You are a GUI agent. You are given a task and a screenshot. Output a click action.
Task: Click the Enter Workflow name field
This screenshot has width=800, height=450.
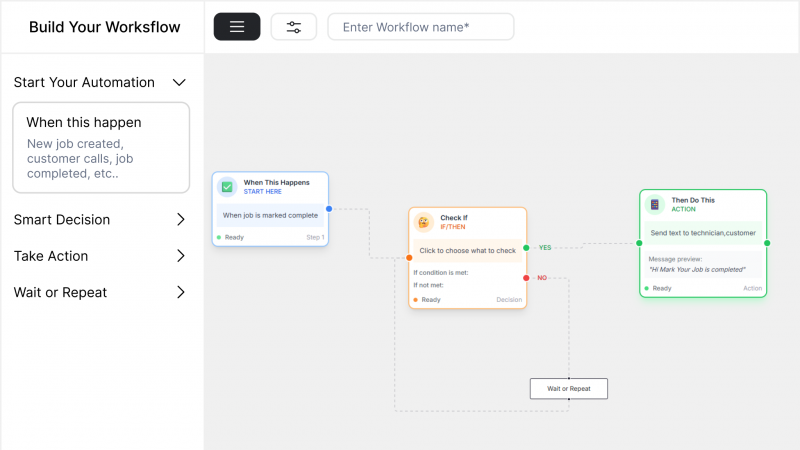(421, 27)
